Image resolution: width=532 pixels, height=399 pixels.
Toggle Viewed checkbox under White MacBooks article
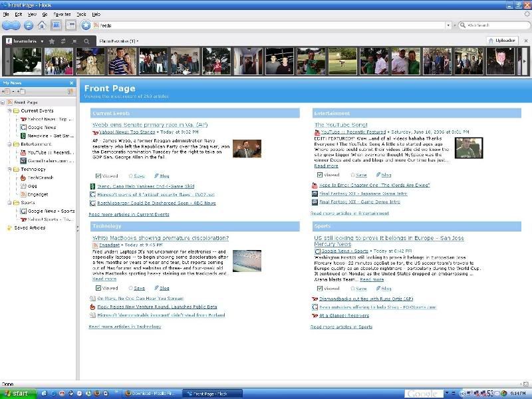98,288
